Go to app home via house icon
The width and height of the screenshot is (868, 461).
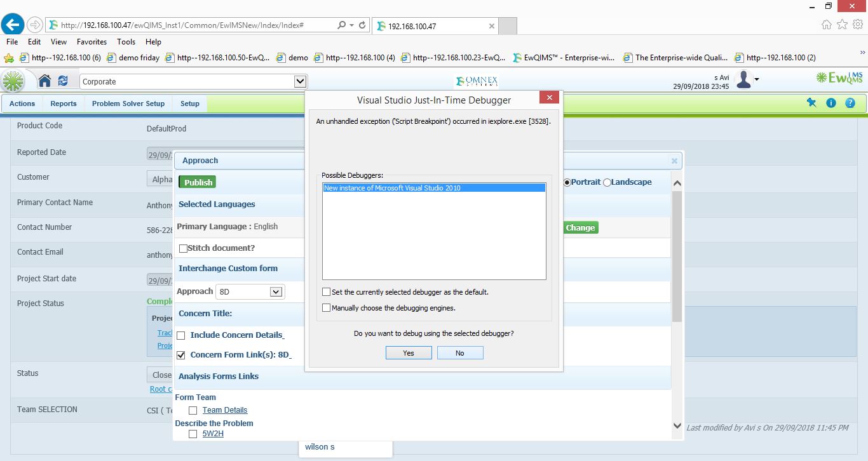44,81
